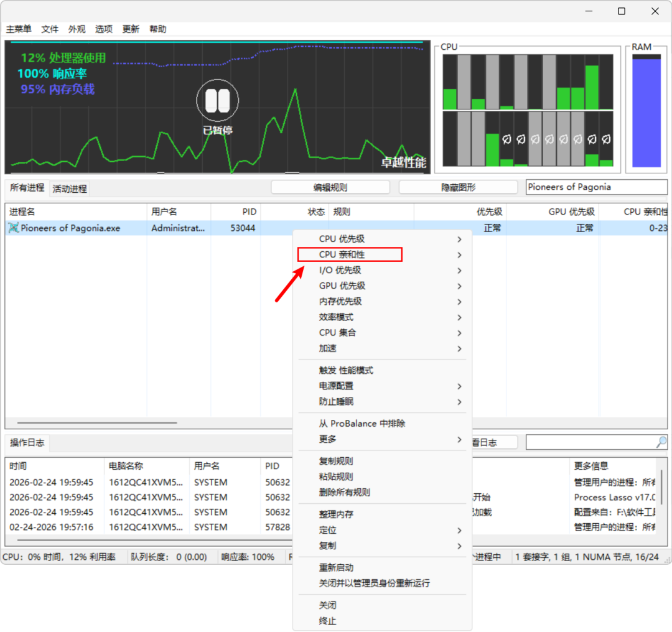The image size is (672, 632).
Task: Select 复制规则 from context menu
Action: pyautogui.click(x=382, y=461)
